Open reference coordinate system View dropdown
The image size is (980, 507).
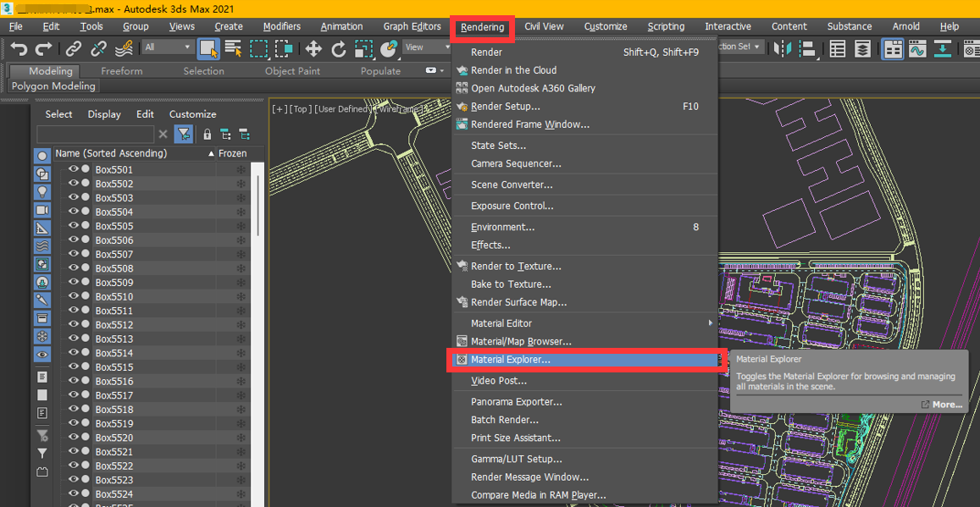[426, 47]
